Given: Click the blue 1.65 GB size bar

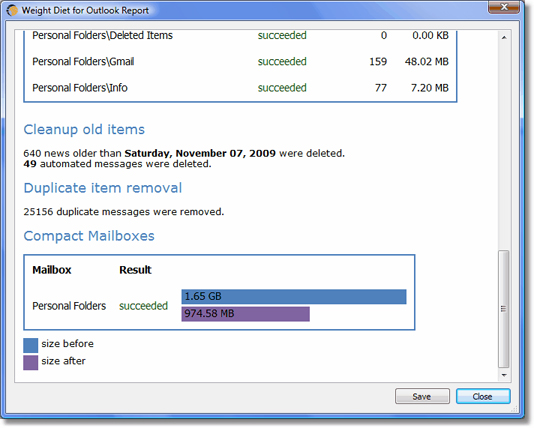Looking at the screenshot, I should (294, 297).
